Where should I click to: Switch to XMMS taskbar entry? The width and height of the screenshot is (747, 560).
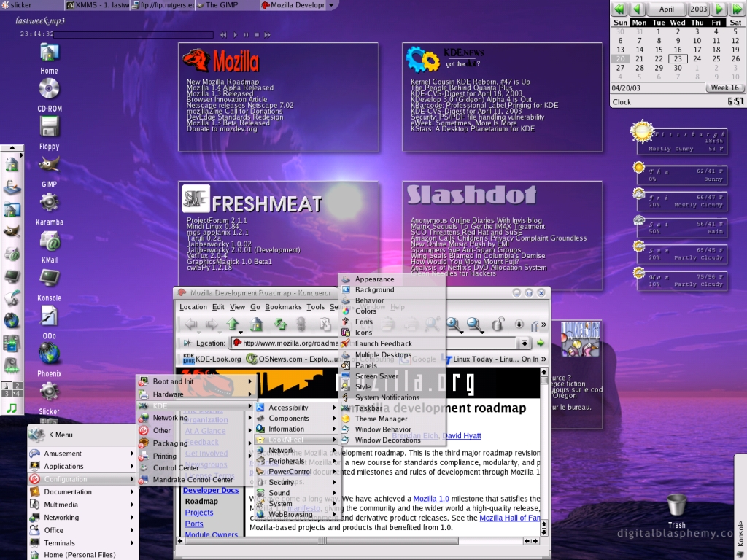(97, 5)
